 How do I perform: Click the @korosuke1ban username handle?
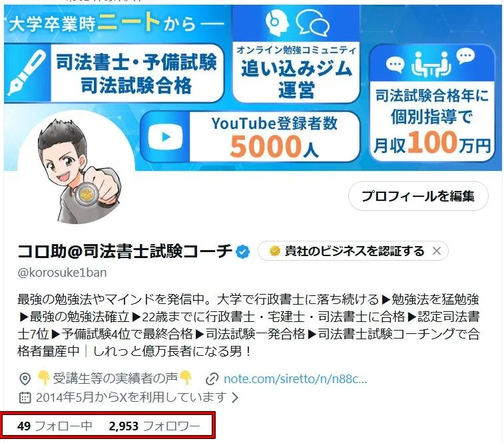(x=62, y=273)
